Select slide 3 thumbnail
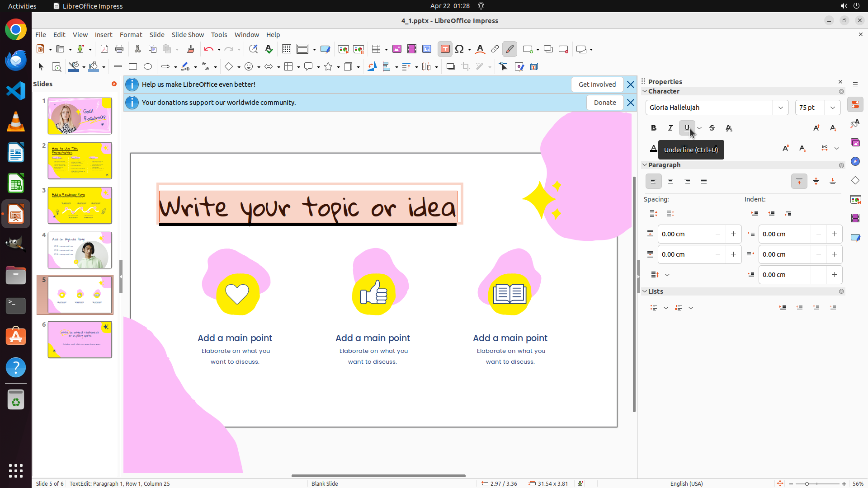The image size is (868, 488). [80, 206]
